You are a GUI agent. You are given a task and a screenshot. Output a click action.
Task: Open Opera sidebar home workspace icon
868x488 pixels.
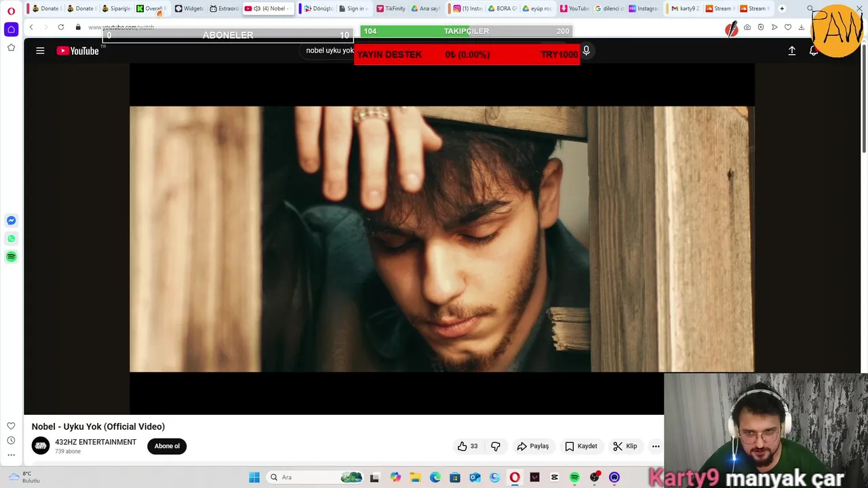tap(11, 29)
